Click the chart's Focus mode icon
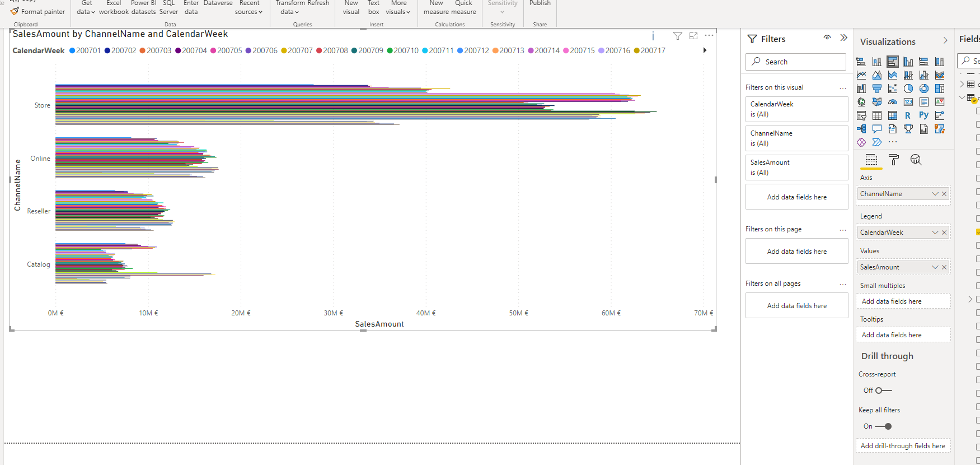This screenshot has height=465, width=980. [693, 36]
